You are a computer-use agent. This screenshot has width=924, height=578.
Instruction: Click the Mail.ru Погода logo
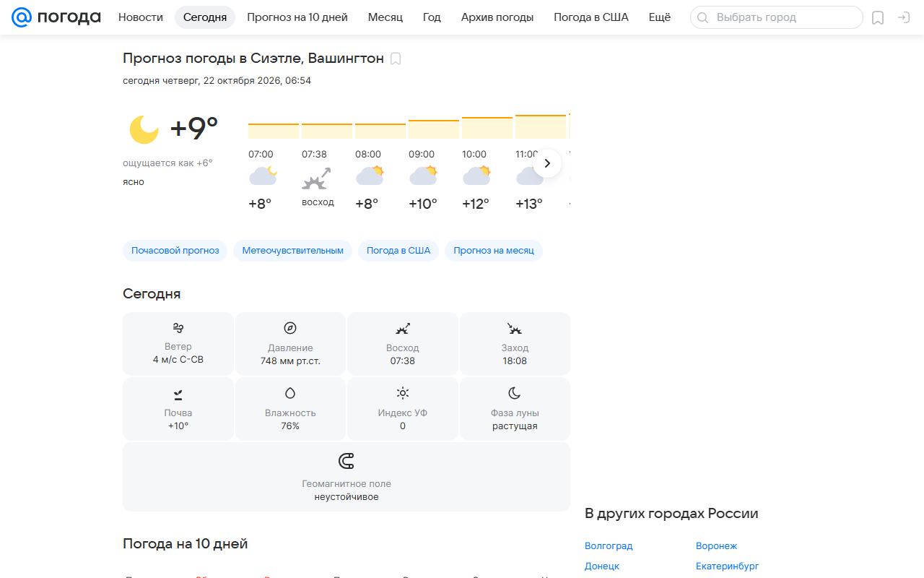(x=56, y=17)
